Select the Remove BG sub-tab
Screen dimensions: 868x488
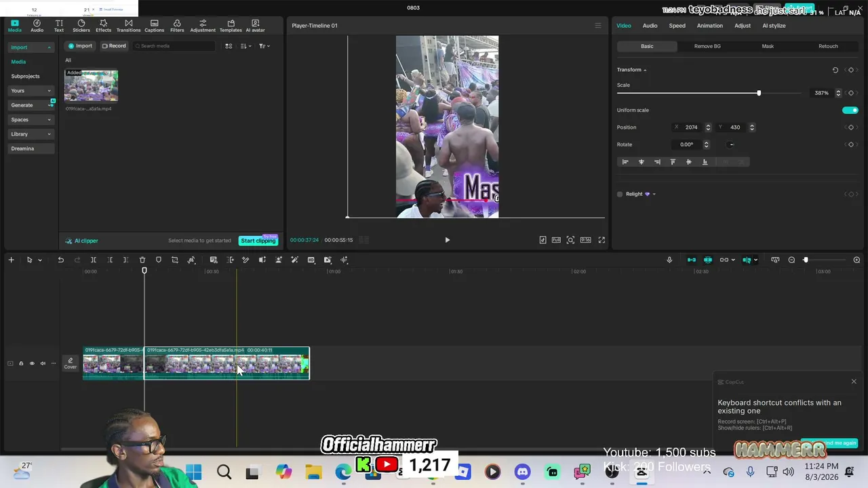(707, 46)
